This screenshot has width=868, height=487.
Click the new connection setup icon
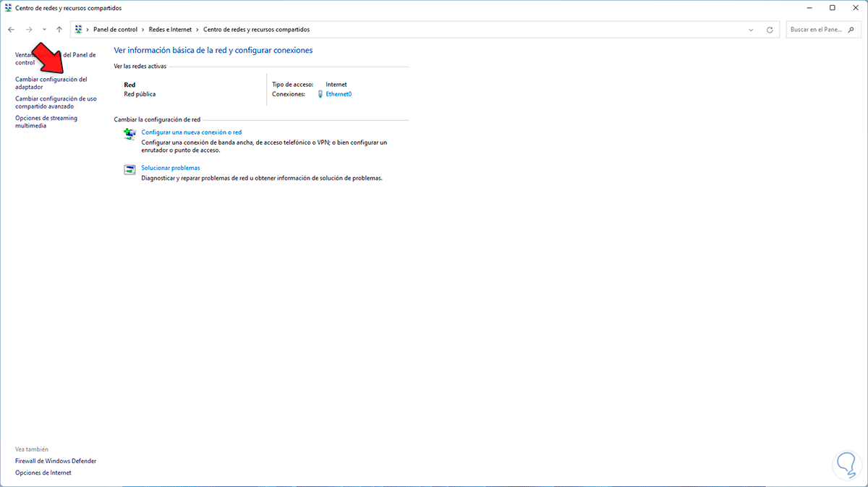130,134
